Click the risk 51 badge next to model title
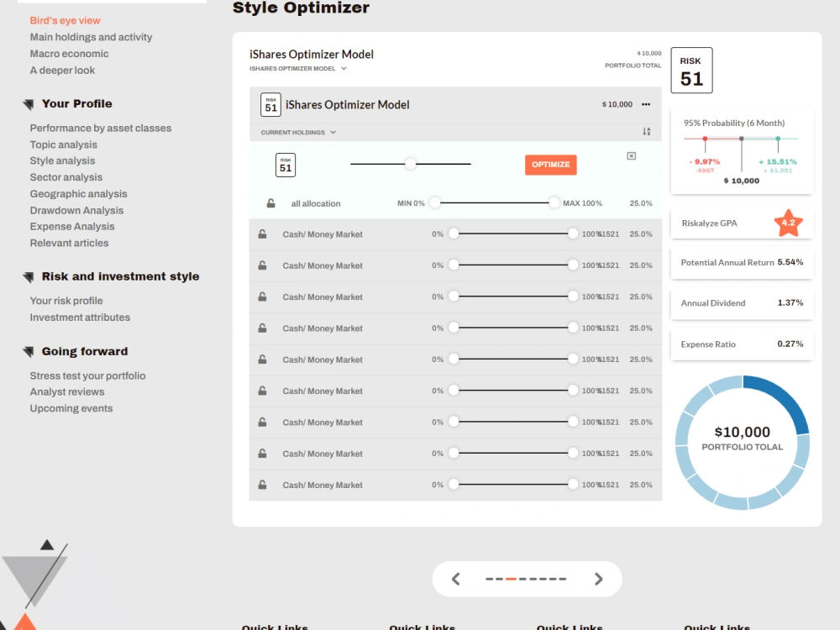This screenshot has height=630, width=840. 270,105
